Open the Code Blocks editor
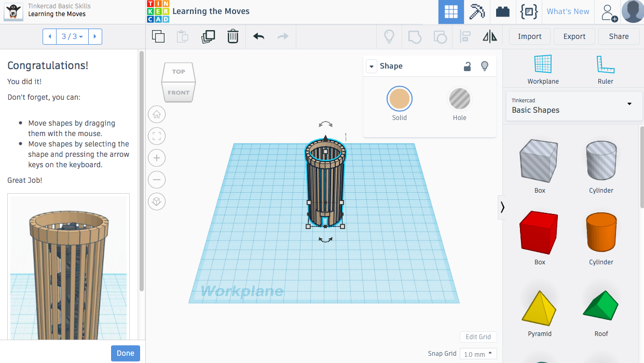 click(529, 11)
